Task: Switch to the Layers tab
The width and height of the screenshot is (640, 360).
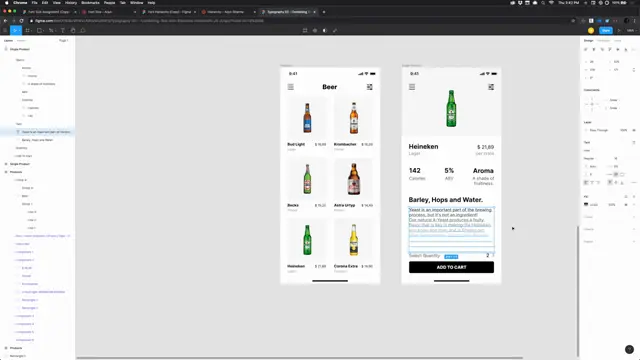Action: pyautogui.click(x=8, y=40)
